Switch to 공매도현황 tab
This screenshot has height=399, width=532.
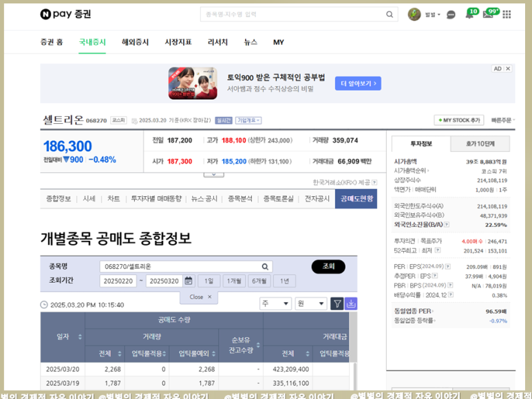pos(357,199)
